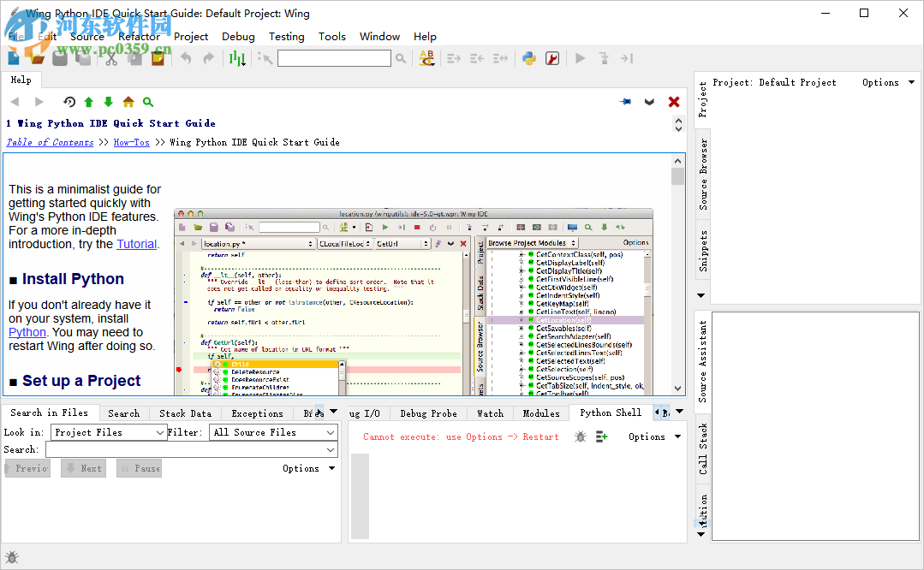Switch to the Python Shell tab
This screenshot has height=570, width=924.
coord(611,413)
